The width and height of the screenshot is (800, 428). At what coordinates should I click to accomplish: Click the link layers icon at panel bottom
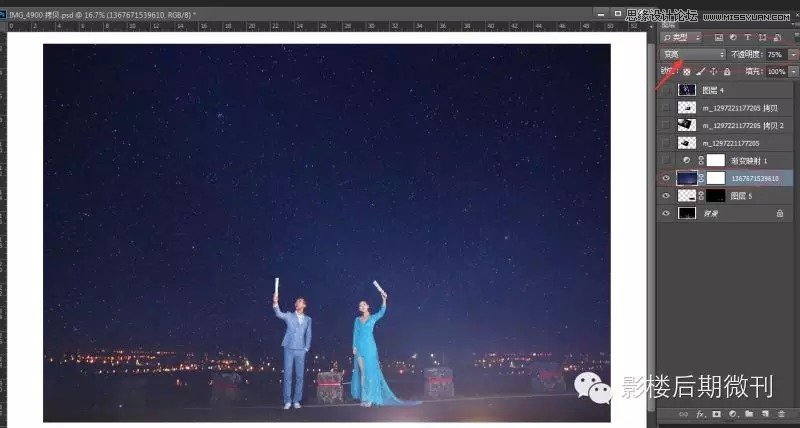click(x=683, y=414)
